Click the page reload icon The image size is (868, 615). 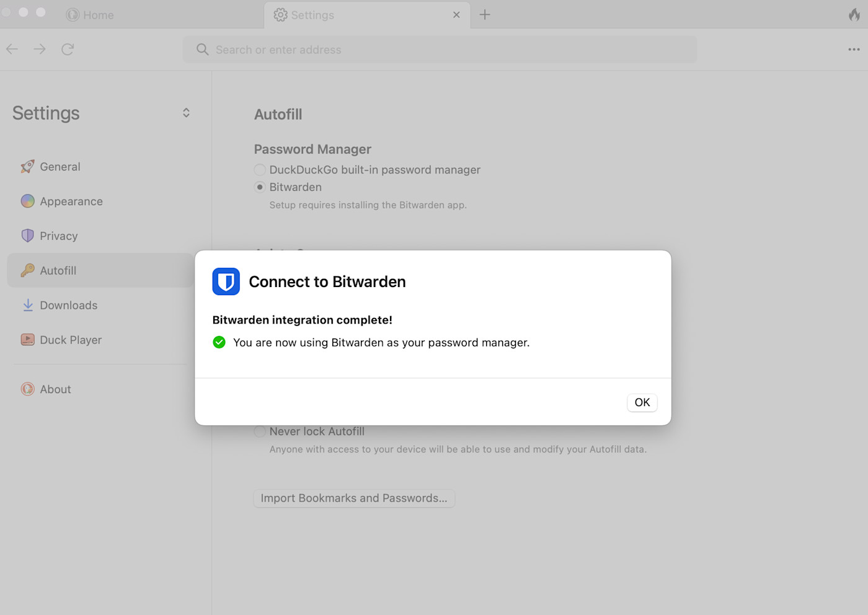[x=68, y=49]
